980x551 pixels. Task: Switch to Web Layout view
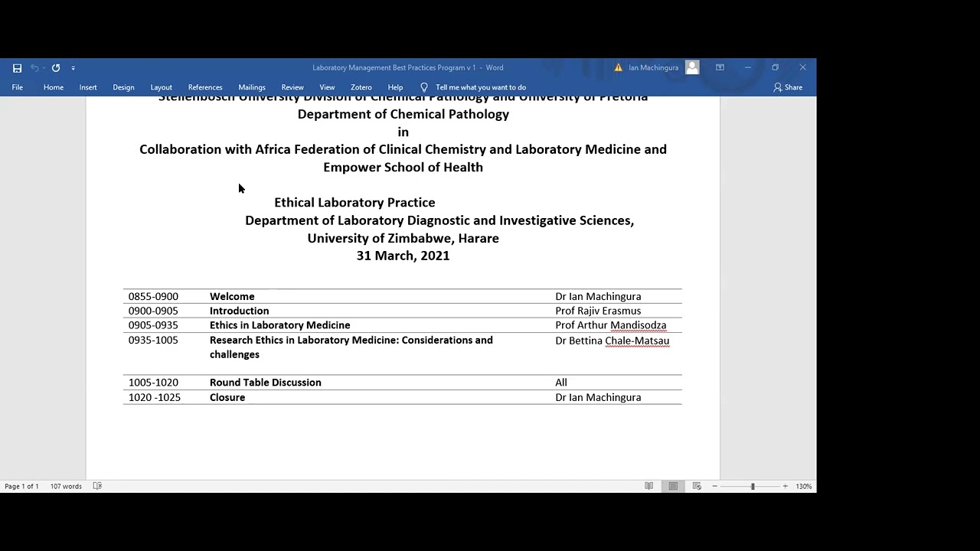(697, 486)
